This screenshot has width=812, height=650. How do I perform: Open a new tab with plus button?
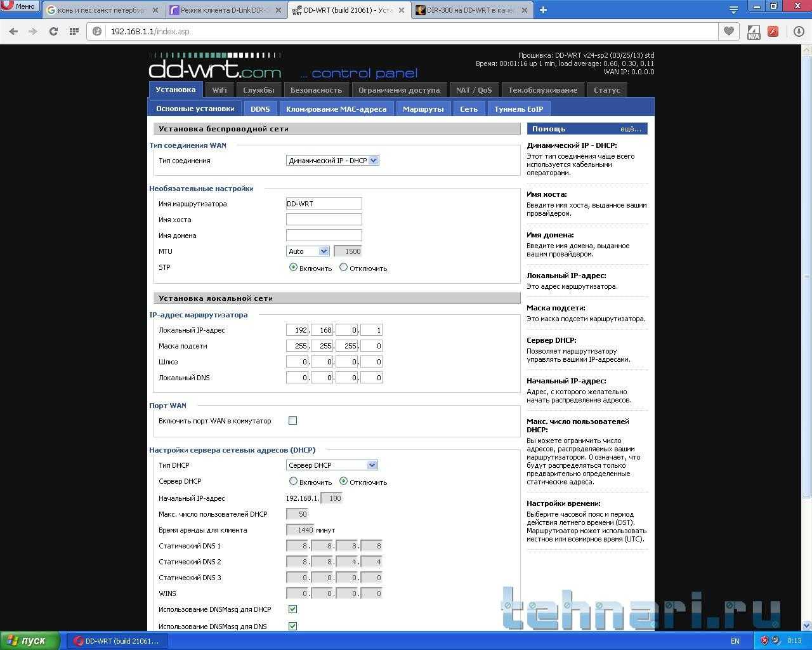[543, 10]
